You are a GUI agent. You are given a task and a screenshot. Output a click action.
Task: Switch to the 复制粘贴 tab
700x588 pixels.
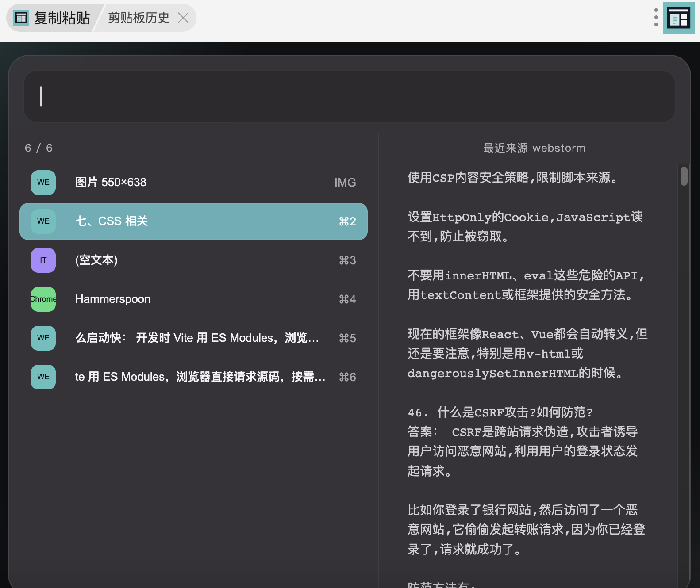pyautogui.click(x=62, y=18)
